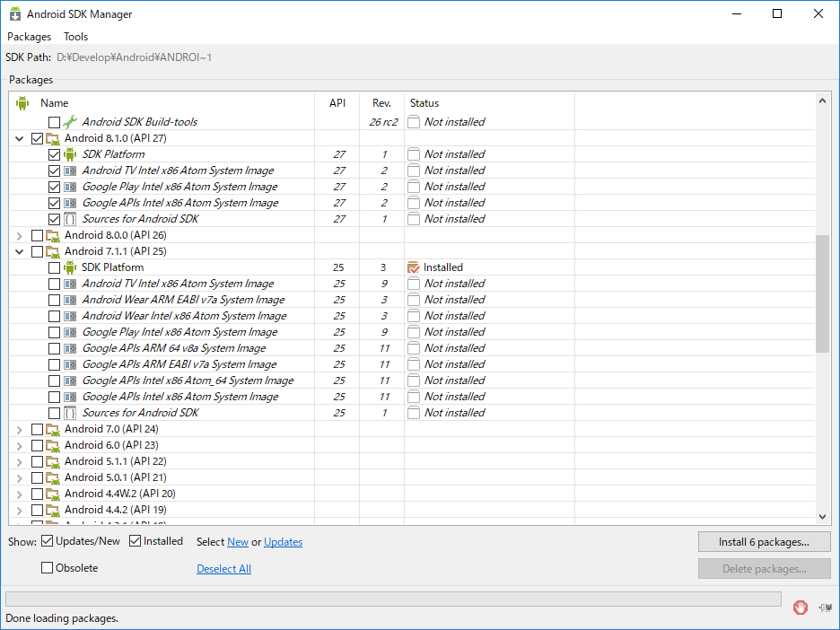Viewport: 840px width, 630px height.
Task: Check the Android 8.0.0 (API 26) checkbox
Action: [x=37, y=236]
